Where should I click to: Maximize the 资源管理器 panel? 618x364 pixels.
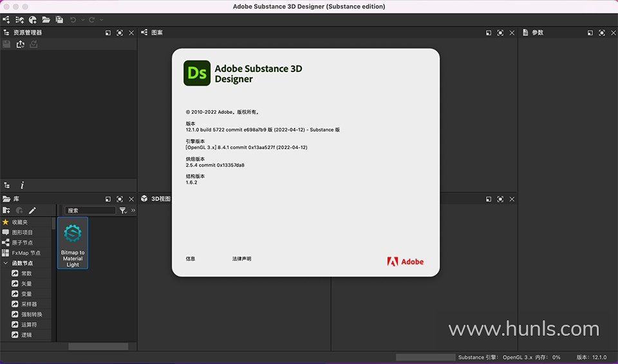pos(120,33)
